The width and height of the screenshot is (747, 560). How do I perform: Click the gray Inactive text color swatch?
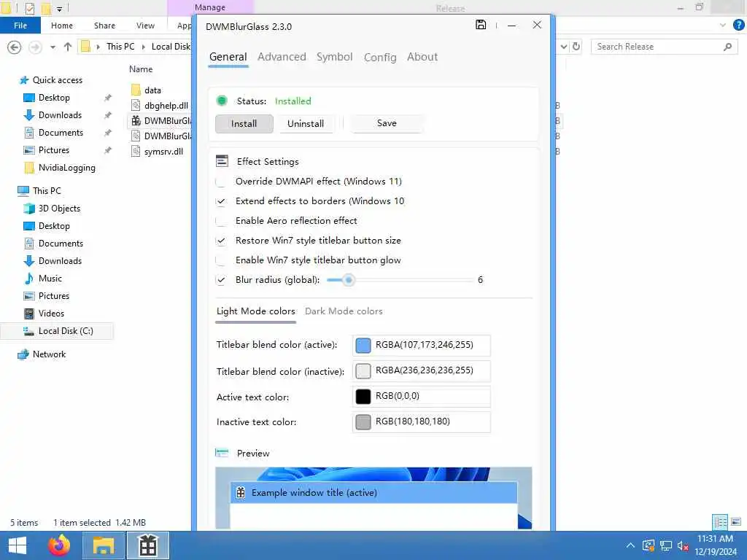pyautogui.click(x=363, y=422)
